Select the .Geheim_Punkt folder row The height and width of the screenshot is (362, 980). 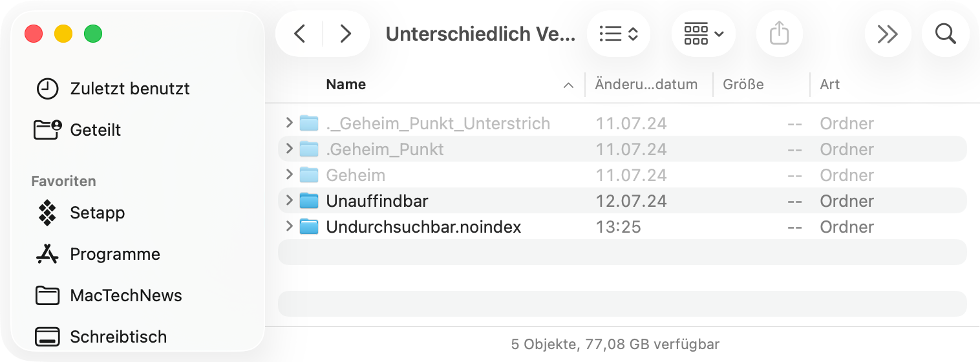385,149
